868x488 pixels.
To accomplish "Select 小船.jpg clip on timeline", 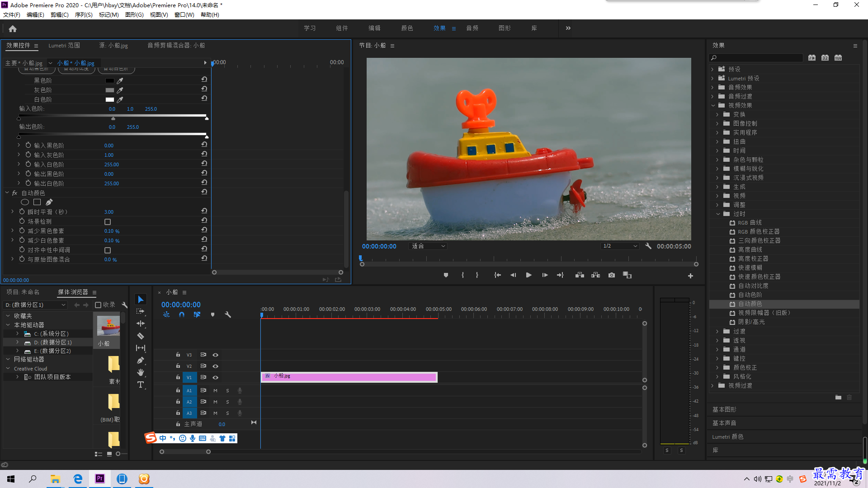I will (x=349, y=377).
